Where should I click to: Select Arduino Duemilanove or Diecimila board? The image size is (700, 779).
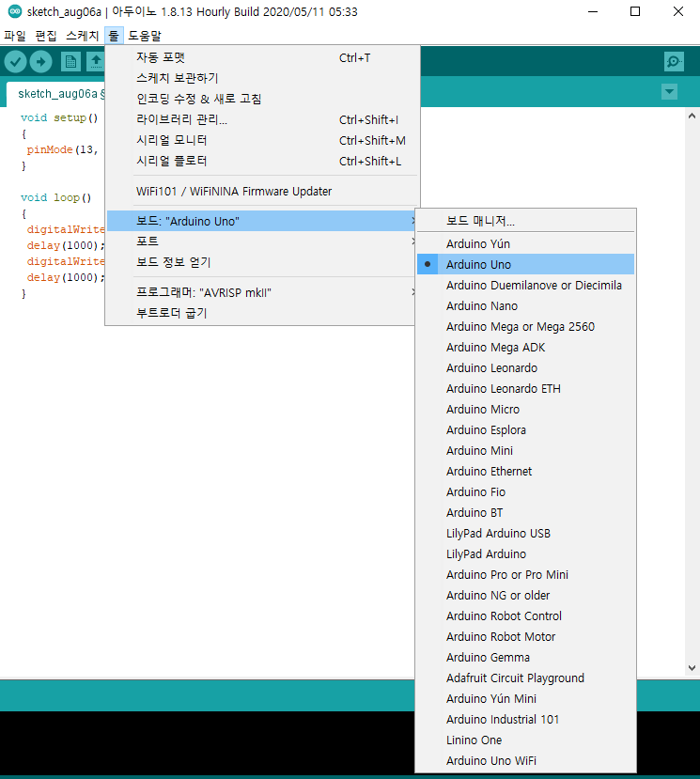[x=525, y=285]
